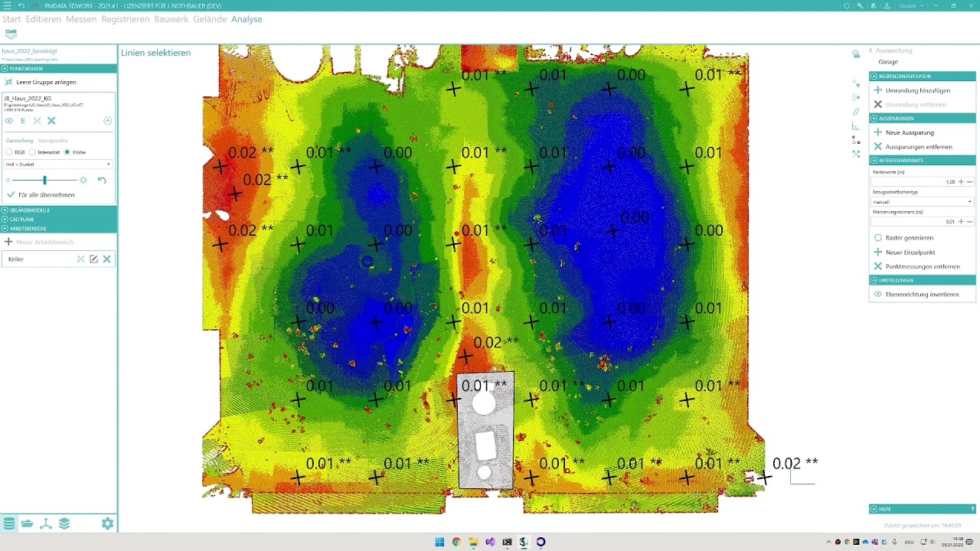Expand the Geländemodelle section
Viewport: 980px width, 551px height.
click(x=58, y=210)
